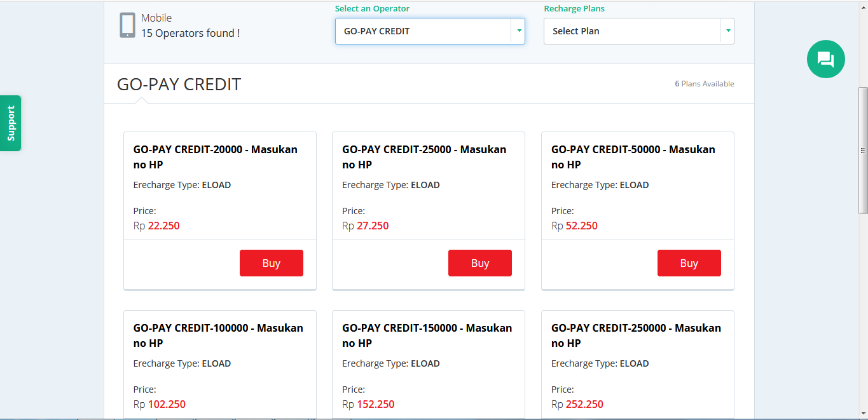Select the GO-PAY CREDIT-20000 plan title
Image resolution: width=868 pixels, height=420 pixels.
click(x=216, y=157)
